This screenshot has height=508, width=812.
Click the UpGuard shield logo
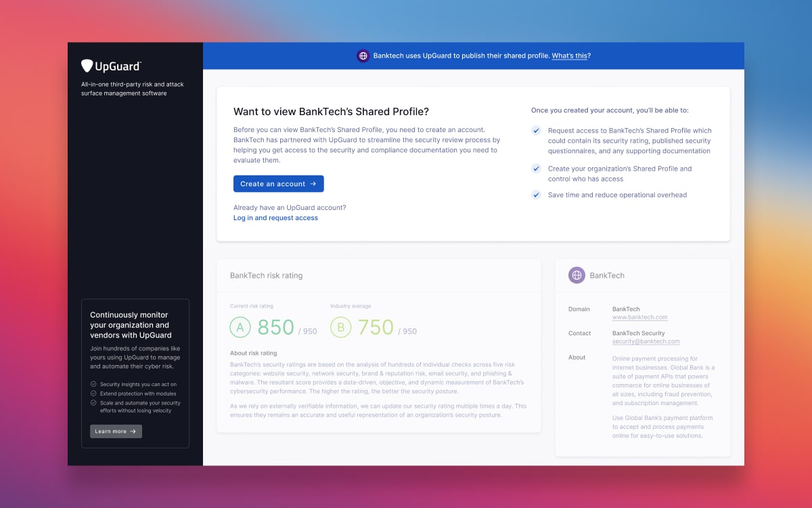(x=87, y=66)
